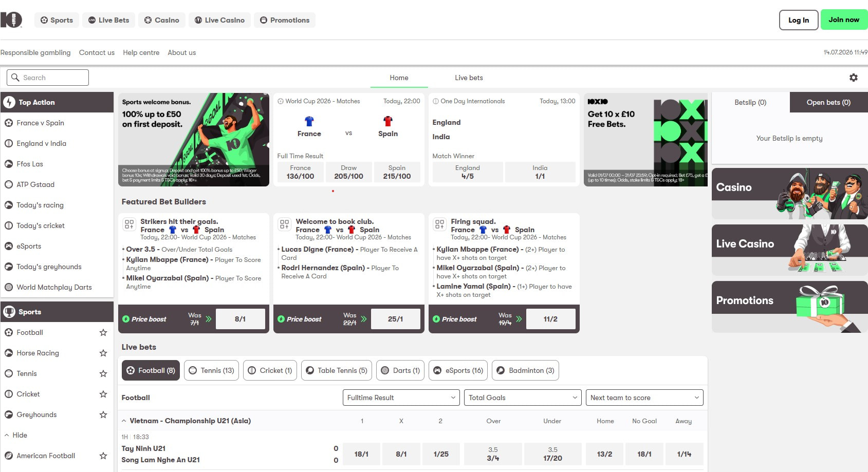This screenshot has height=472, width=868.
Task: Click the ATP Gstaad tennis icon
Action: (x=9, y=184)
